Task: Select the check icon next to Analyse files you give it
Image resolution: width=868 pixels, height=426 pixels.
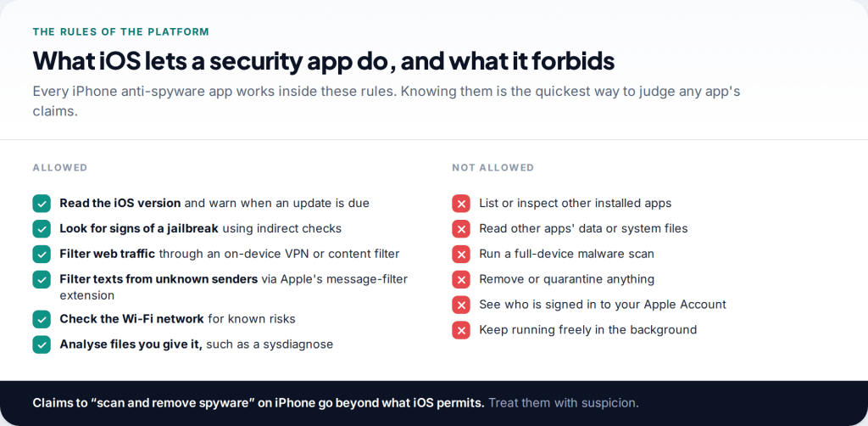Action: coord(42,345)
